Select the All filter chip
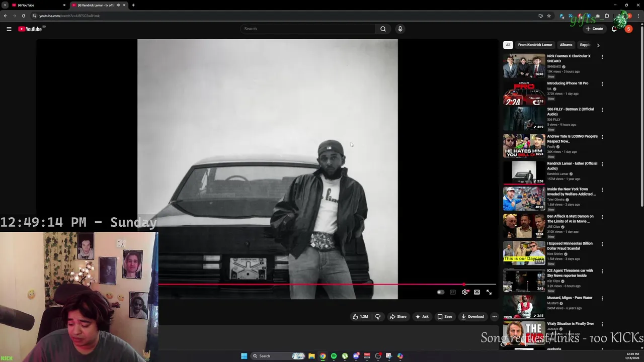Viewport: 644px width, 362px height. tap(508, 45)
